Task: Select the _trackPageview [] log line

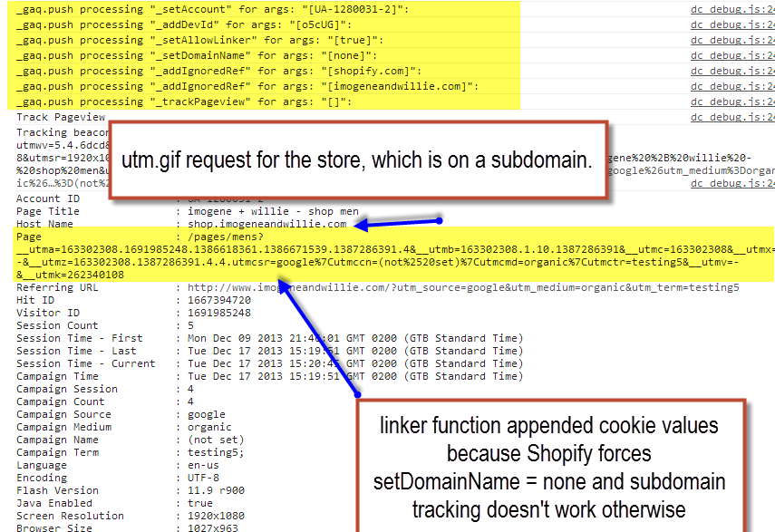Action: pos(184,102)
